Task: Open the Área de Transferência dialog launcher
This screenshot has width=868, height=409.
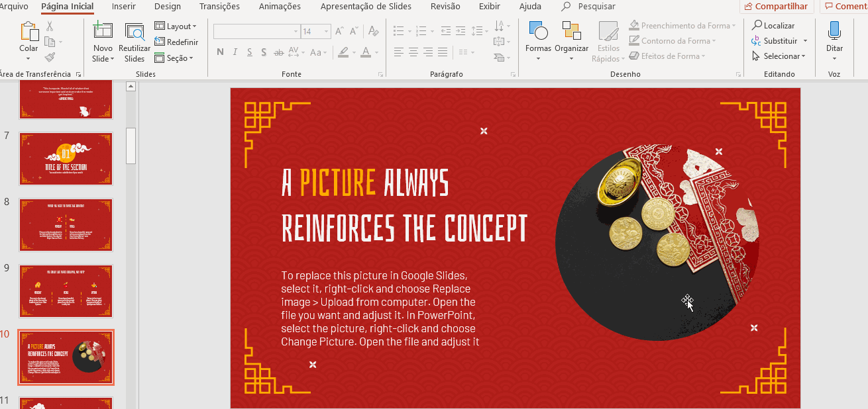Action: [x=79, y=75]
